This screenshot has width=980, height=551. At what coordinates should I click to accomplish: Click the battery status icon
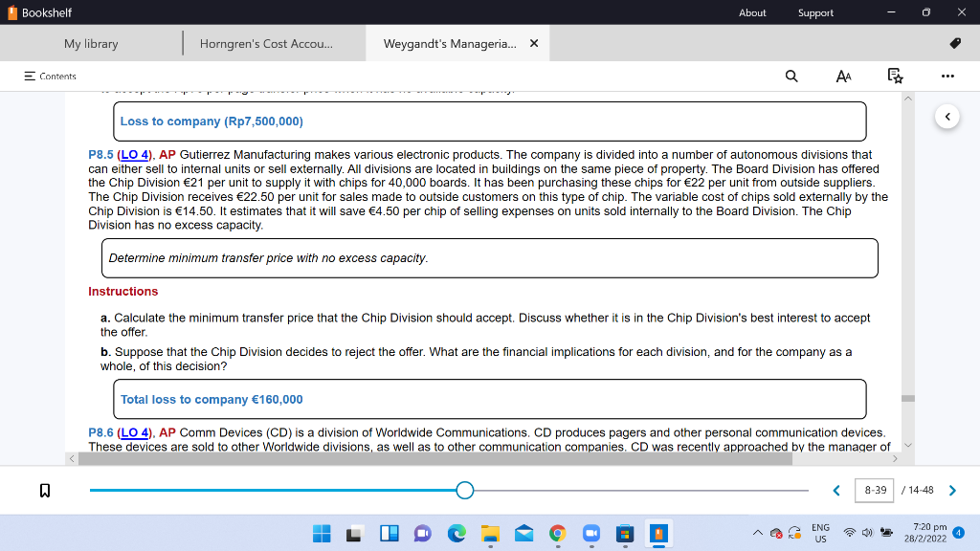coord(886,533)
